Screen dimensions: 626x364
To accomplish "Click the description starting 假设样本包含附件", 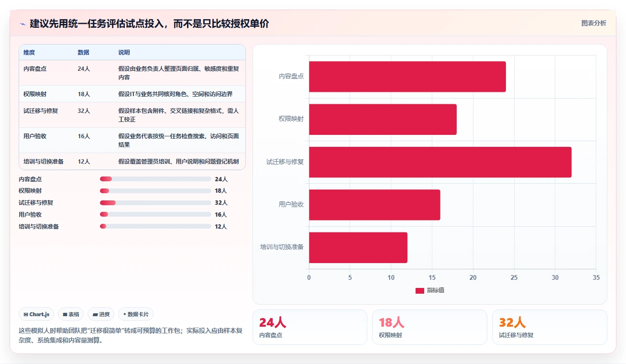I will click(x=178, y=115).
